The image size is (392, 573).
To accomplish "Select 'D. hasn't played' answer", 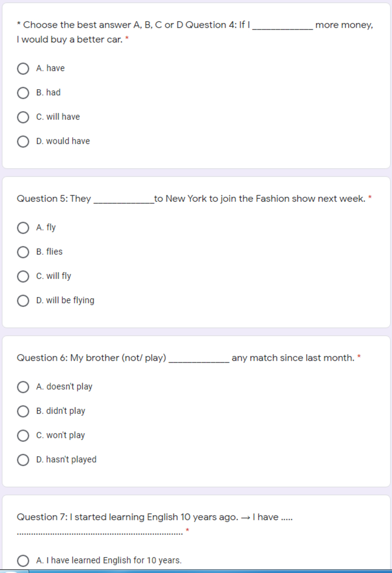I will tap(23, 460).
